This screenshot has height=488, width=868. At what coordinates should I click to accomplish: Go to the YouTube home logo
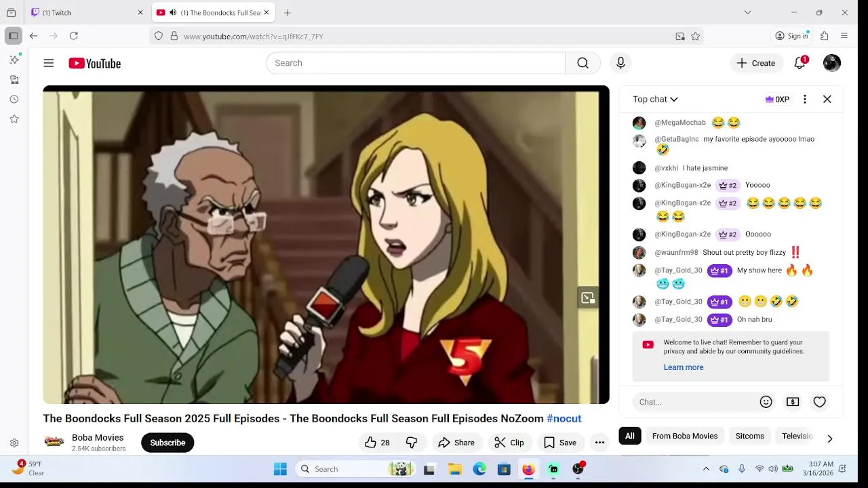[x=95, y=63]
